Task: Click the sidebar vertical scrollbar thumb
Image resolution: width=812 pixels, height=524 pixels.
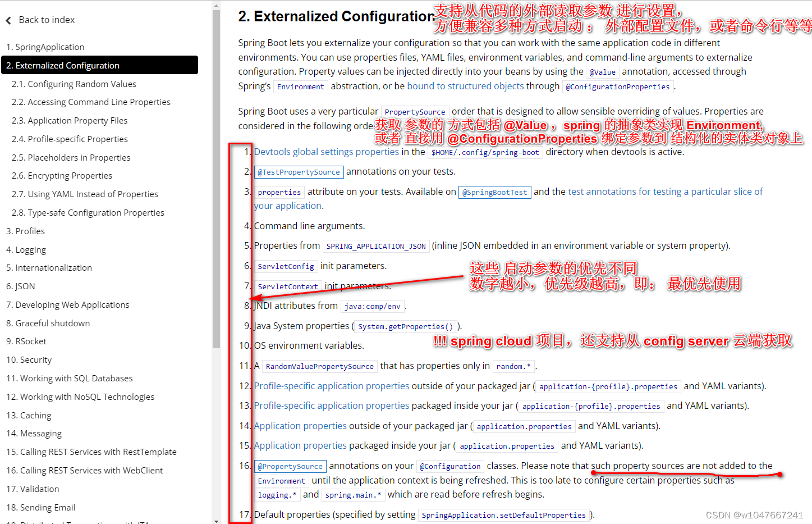Action: click(217, 180)
